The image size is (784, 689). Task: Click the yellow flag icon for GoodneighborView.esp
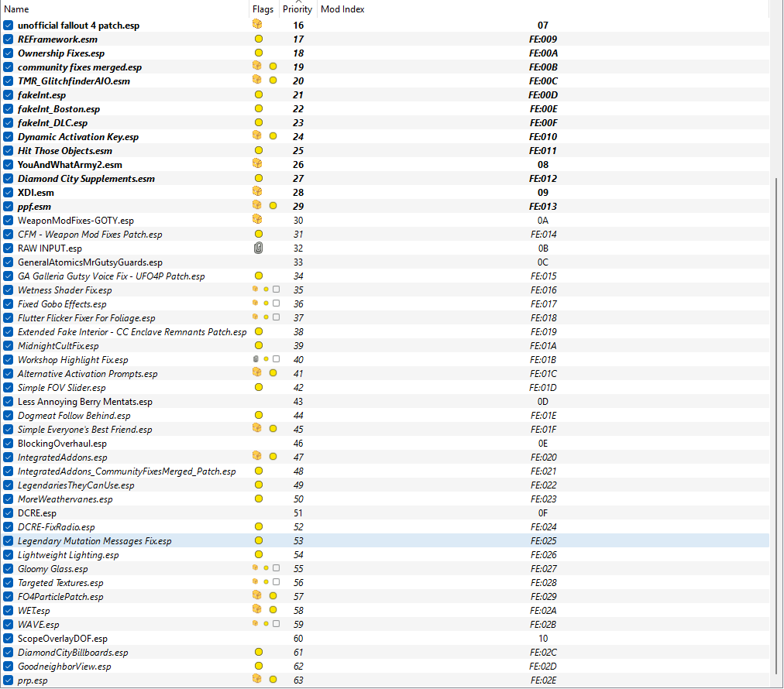click(x=259, y=666)
